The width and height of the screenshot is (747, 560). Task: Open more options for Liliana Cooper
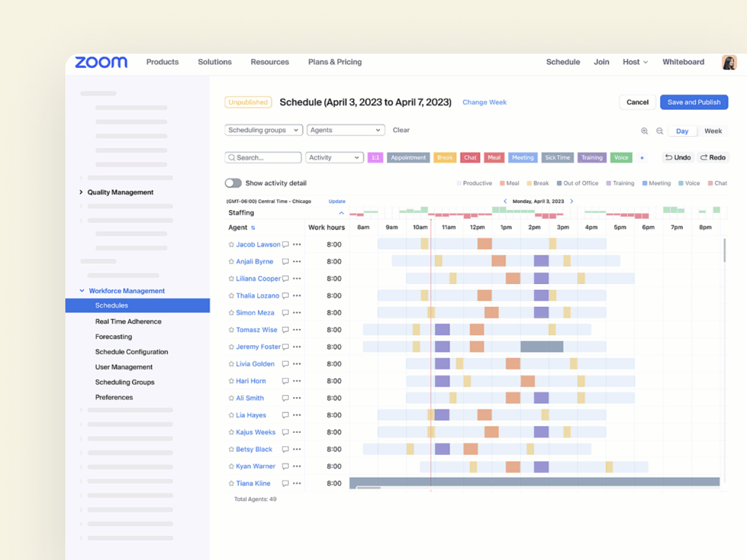pyautogui.click(x=297, y=279)
